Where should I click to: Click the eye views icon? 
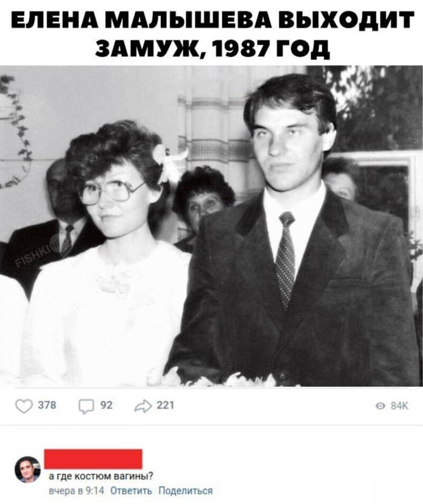(x=381, y=406)
